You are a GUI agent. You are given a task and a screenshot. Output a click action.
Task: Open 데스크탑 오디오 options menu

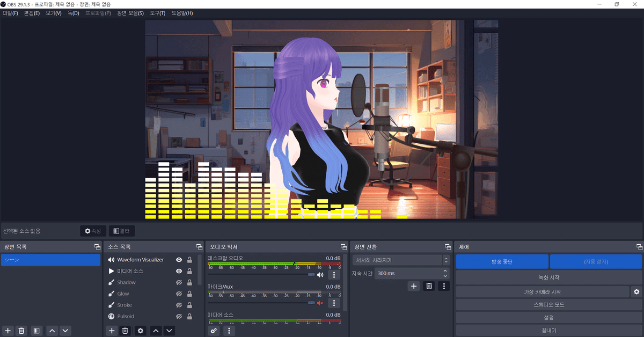[334, 275]
